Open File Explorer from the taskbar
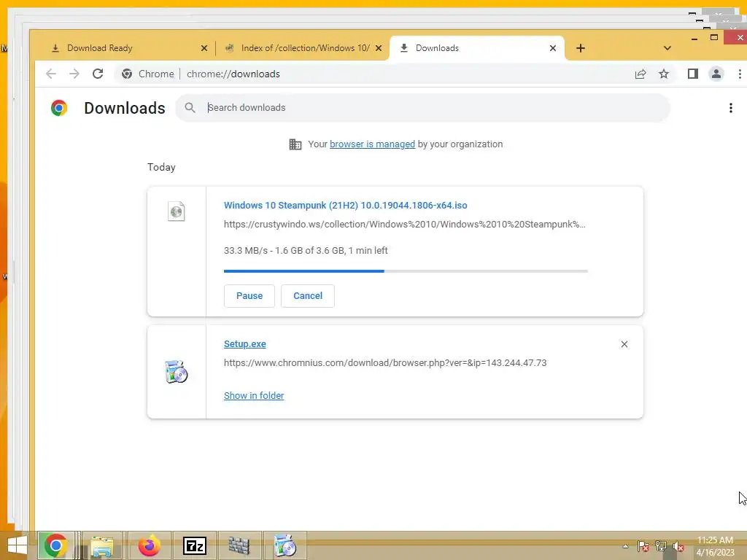Screen dimensions: 747x560 click(x=102, y=545)
